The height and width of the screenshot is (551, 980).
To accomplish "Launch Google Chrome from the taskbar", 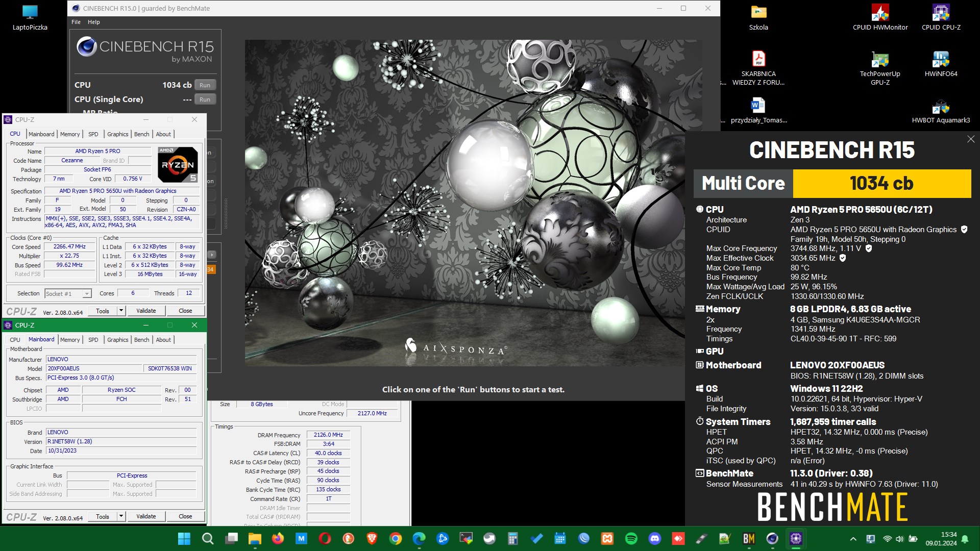I will 396,539.
